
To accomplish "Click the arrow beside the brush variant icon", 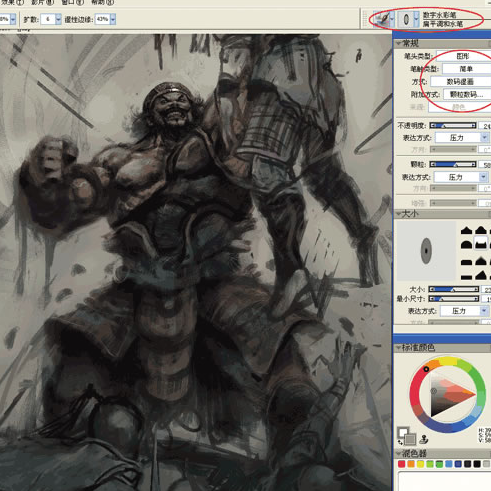I will coord(416,19).
